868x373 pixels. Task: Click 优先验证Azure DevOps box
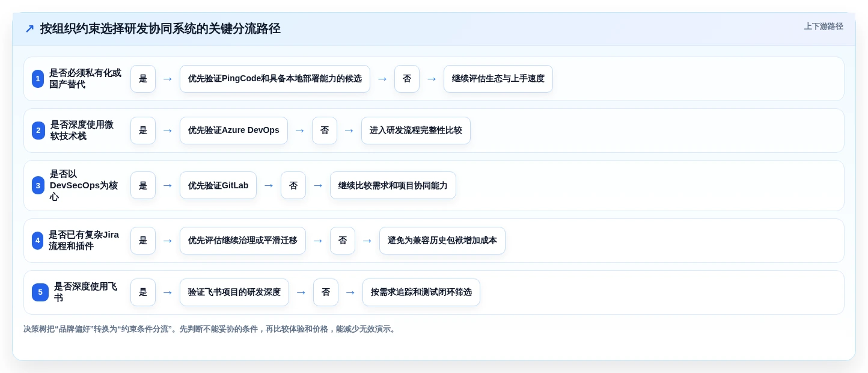pos(234,131)
